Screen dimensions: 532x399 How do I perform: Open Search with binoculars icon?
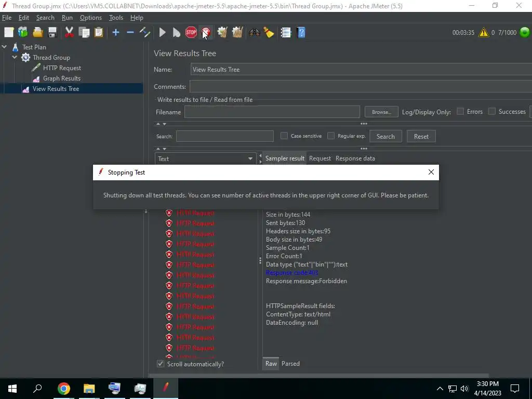pos(254,33)
